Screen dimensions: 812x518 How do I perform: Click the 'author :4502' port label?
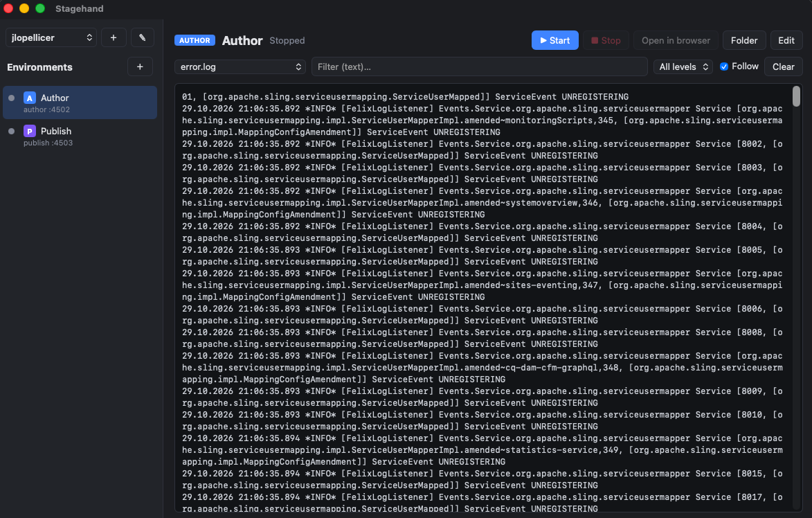[x=46, y=110]
